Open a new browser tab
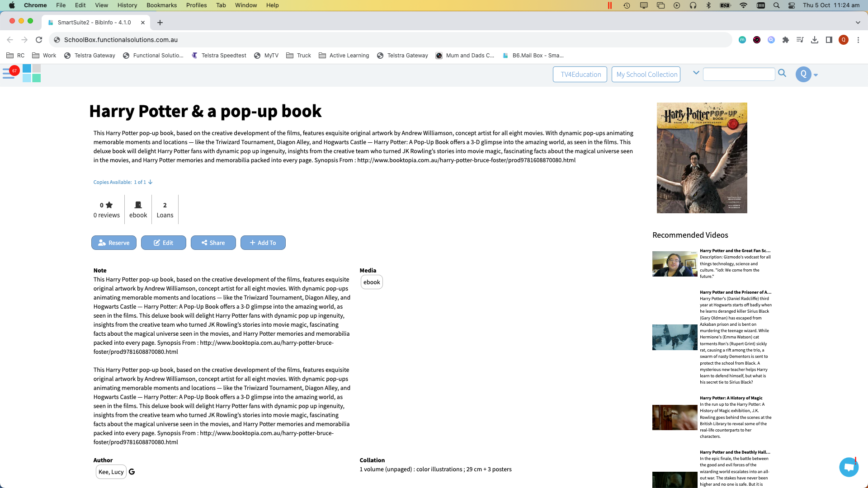Viewport: 868px width, 488px height. point(160,23)
